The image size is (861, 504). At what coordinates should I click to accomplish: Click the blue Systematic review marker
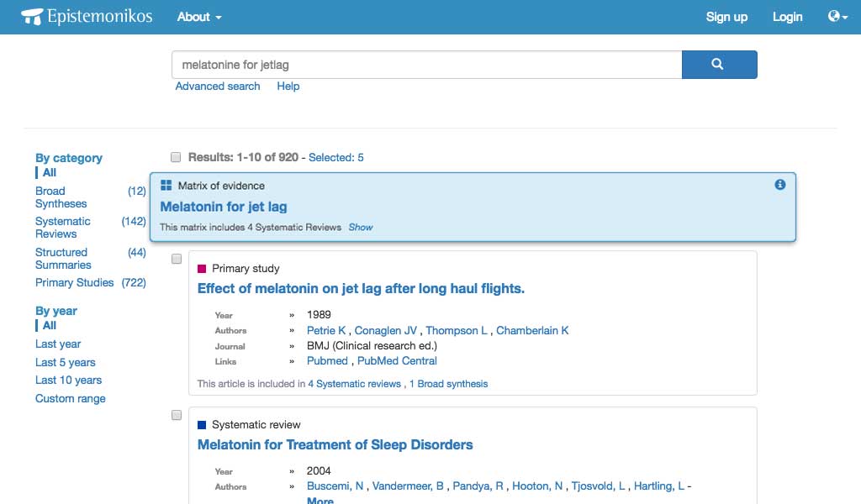click(202, 425)
